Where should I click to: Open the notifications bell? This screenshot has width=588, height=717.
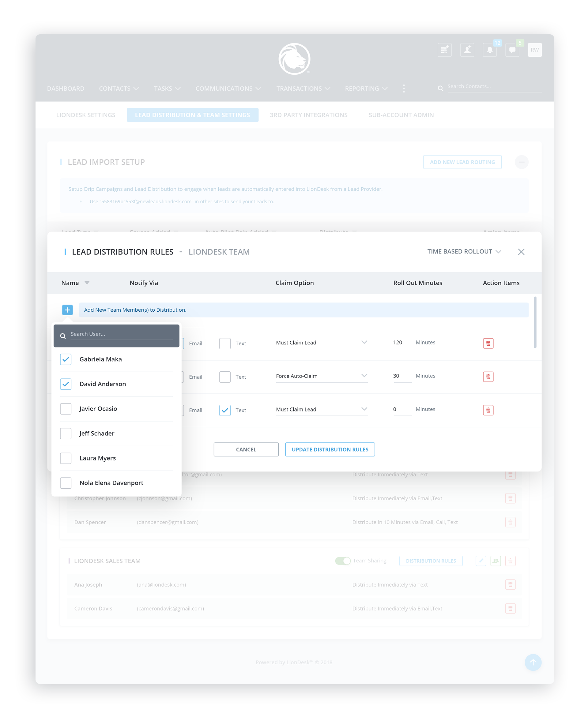coord(489,50)
